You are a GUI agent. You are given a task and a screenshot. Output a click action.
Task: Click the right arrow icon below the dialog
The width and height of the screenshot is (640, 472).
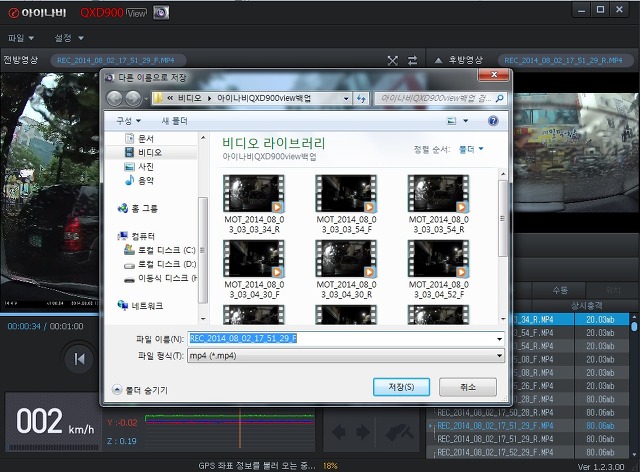(363, 432)
